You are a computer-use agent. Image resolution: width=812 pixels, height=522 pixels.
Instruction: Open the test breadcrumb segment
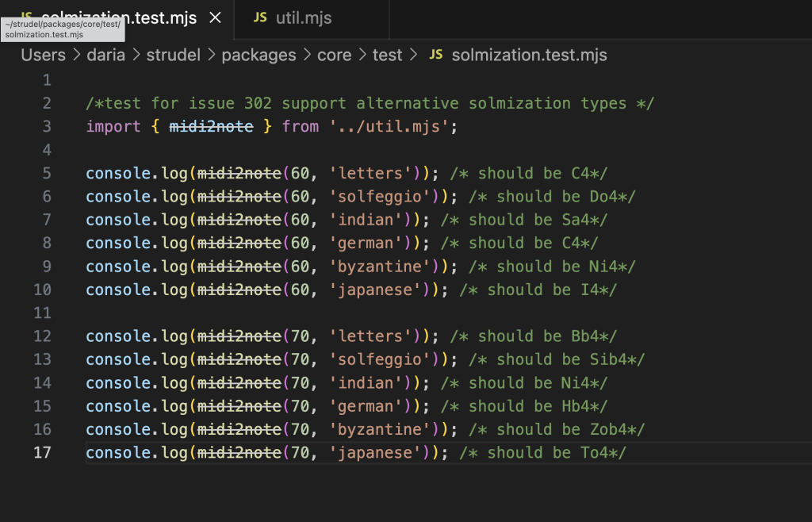pyautogui.click(x=387, y=55)
